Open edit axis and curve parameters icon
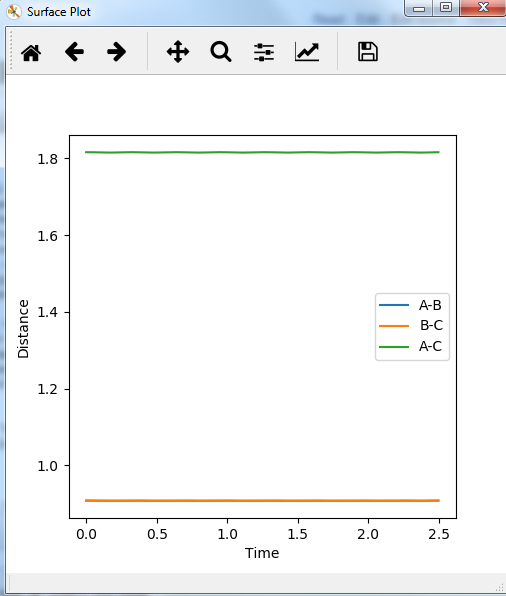 point(307,52)
